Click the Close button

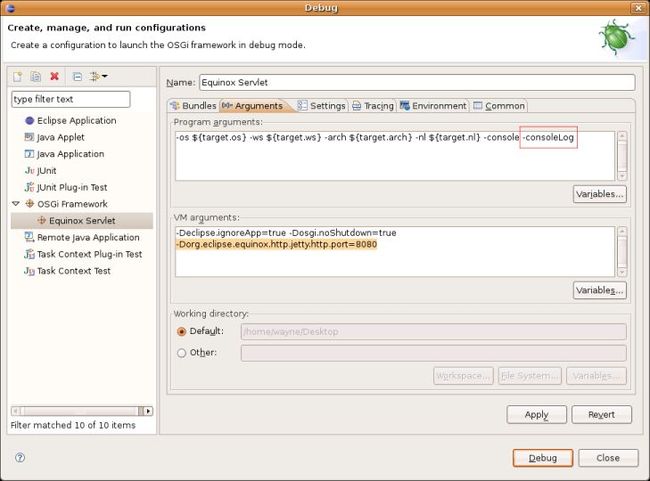[x=608, y=458]
